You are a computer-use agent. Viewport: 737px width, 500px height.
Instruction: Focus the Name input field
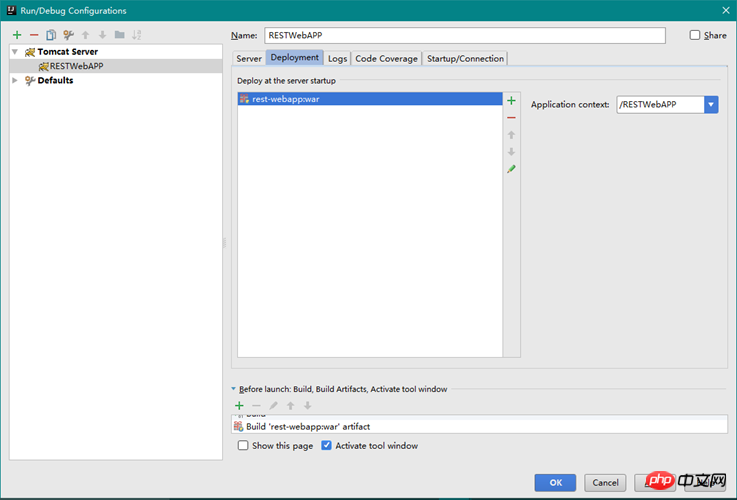(x=465, y=35)
